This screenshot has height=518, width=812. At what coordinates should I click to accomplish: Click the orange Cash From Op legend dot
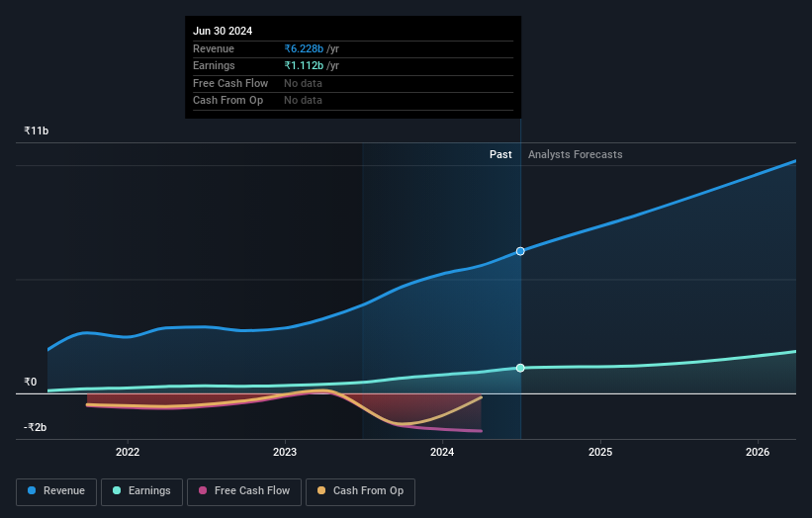point(321,490)
